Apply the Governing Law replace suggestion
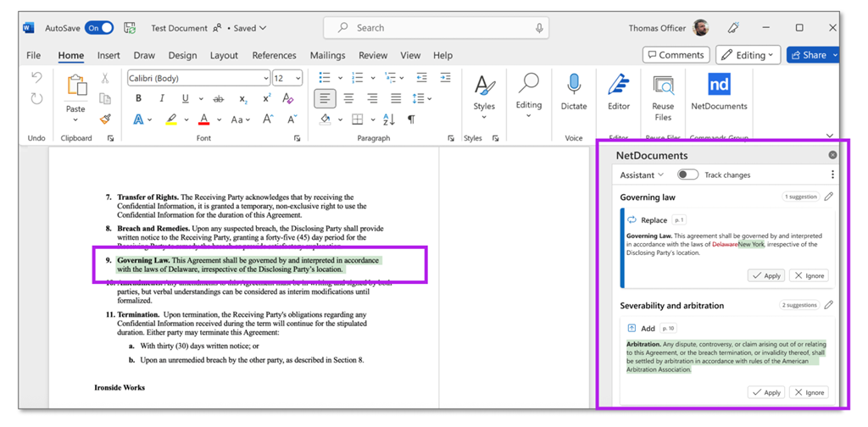Screen dimensions: 868x427 click(766, 275)
